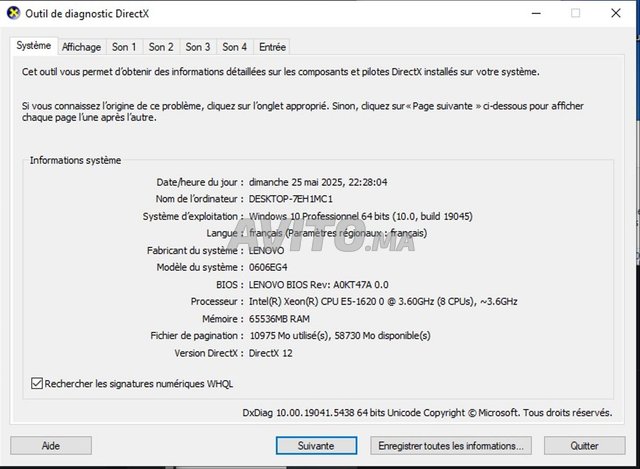Switch to the Entrée tab
The image size is (640, 469).
coord(272,47)
